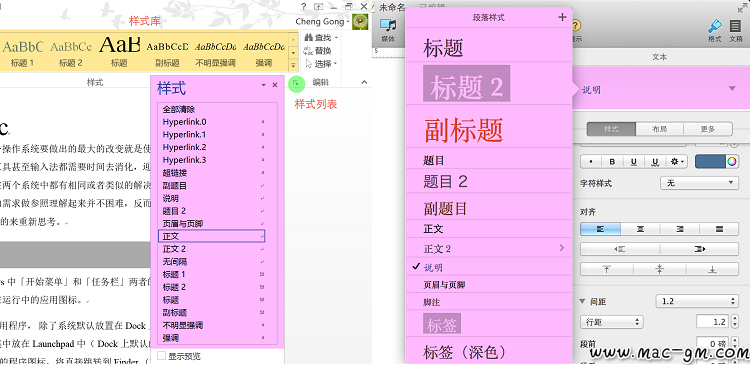Select 无间隔 in Word Styles list
750x365 pixels.
pyautogui.click(x=211, y=262)
